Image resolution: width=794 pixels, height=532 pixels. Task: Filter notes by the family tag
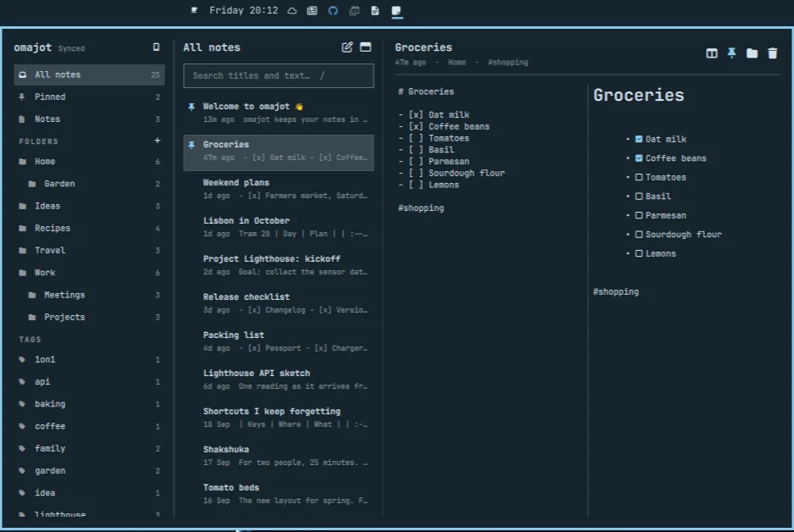coord(89,448)
